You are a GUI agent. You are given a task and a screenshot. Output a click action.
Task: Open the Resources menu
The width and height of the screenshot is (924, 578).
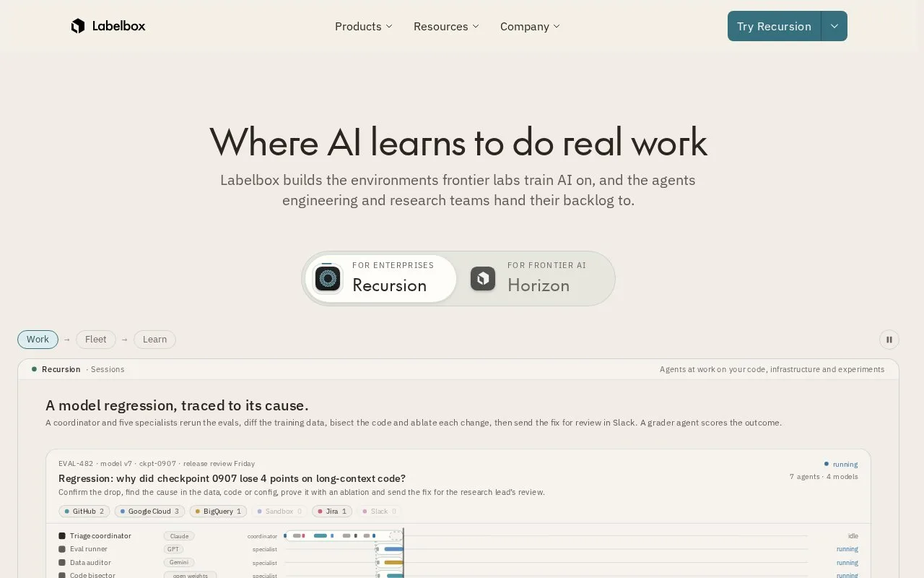(x=446, y=26)
